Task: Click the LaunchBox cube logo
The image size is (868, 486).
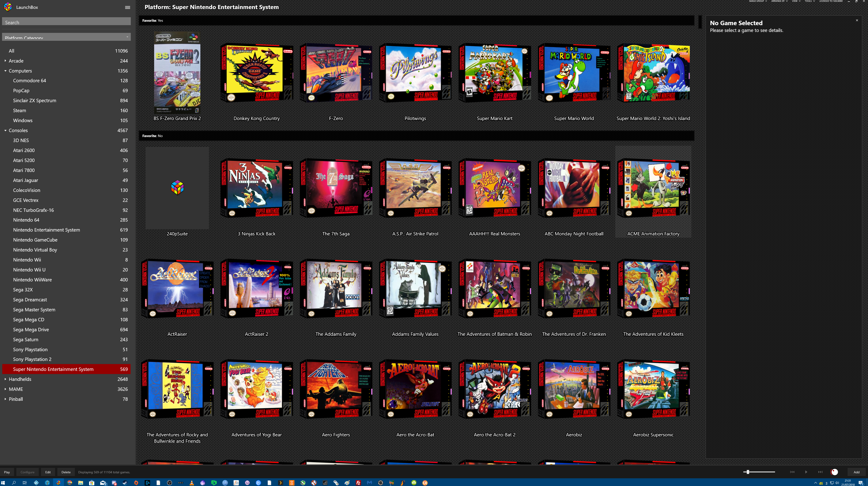Action: [x=8, y=7]
